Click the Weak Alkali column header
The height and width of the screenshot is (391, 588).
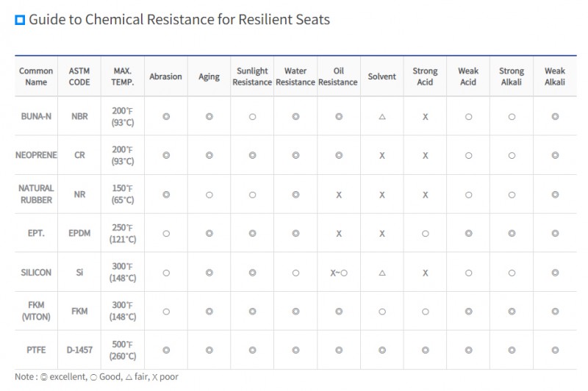click(x=555, y=76)
